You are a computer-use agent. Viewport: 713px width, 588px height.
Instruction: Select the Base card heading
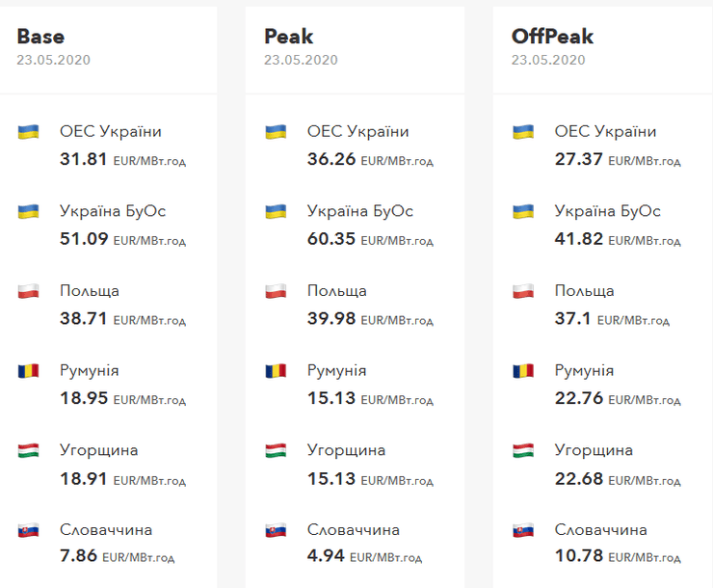pyautogui.click(x=40, y=37)
